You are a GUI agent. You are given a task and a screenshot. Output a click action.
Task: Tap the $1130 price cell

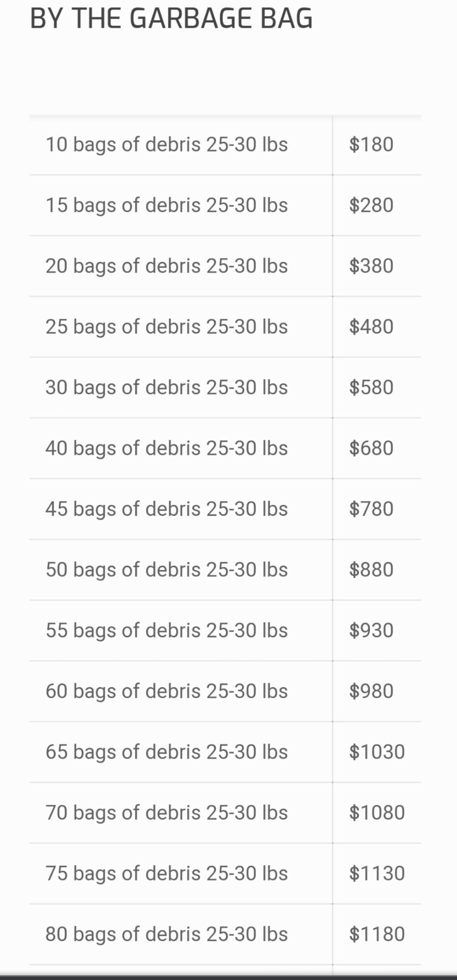377,874
